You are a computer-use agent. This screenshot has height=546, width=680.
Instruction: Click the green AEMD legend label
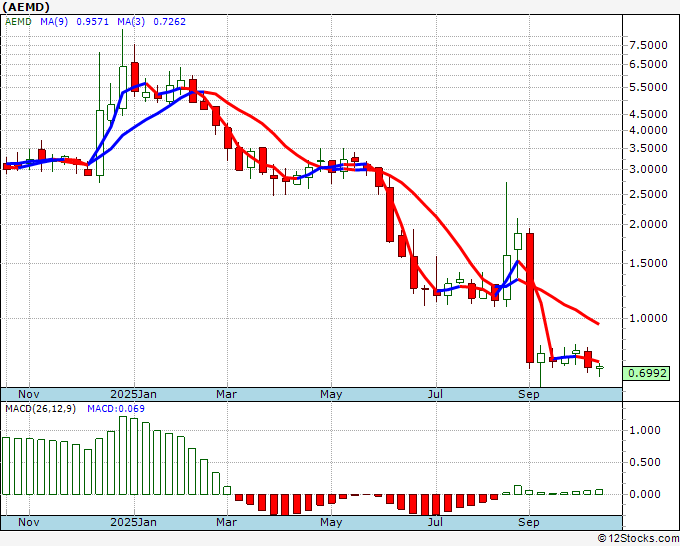pos(18,21)
